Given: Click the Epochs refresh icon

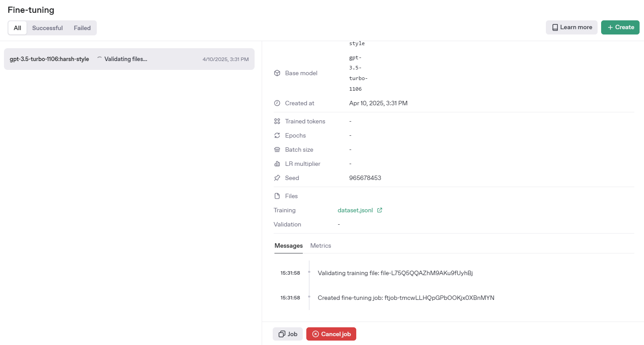Looking at the screenshot, I should click(277, 135).
